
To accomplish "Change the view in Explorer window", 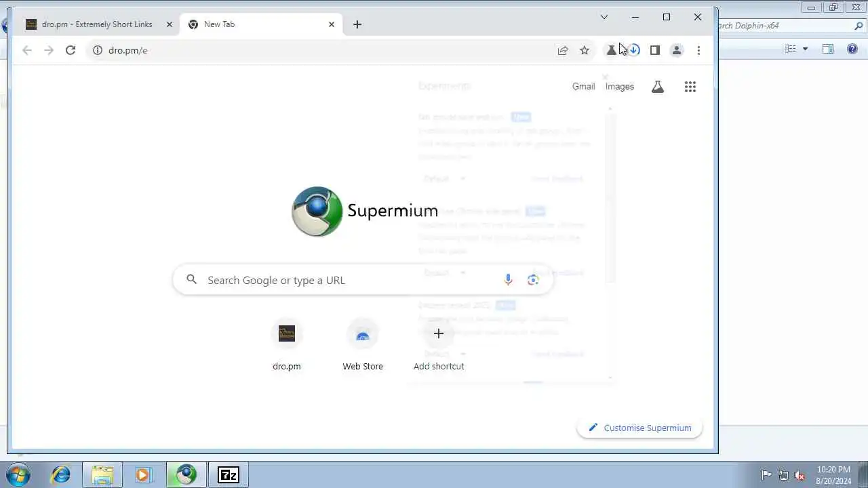I will 791,49.
